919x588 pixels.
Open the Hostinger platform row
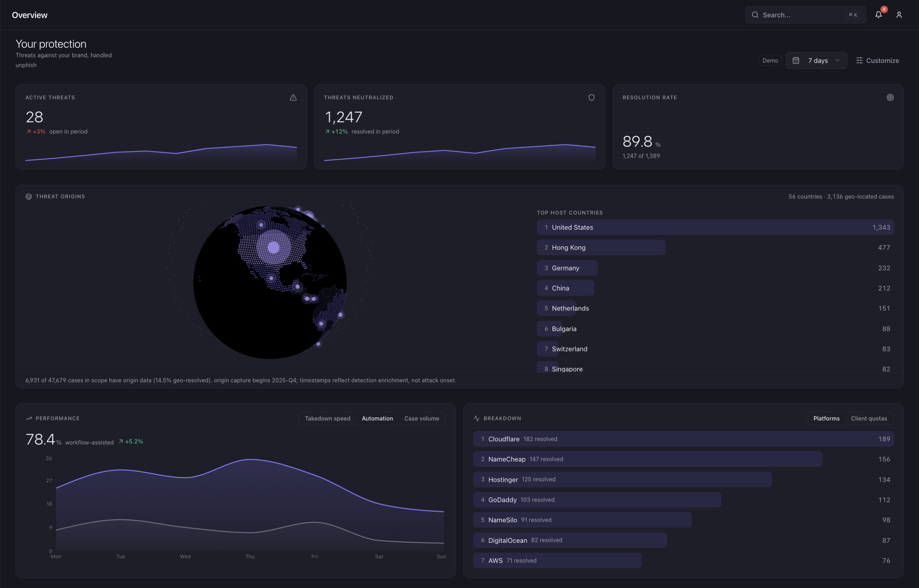(684, 480)
